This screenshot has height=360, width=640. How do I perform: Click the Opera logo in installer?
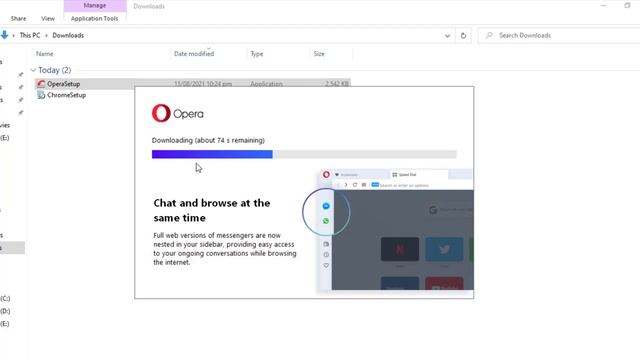pyautogui.click(x=178, y=113)
